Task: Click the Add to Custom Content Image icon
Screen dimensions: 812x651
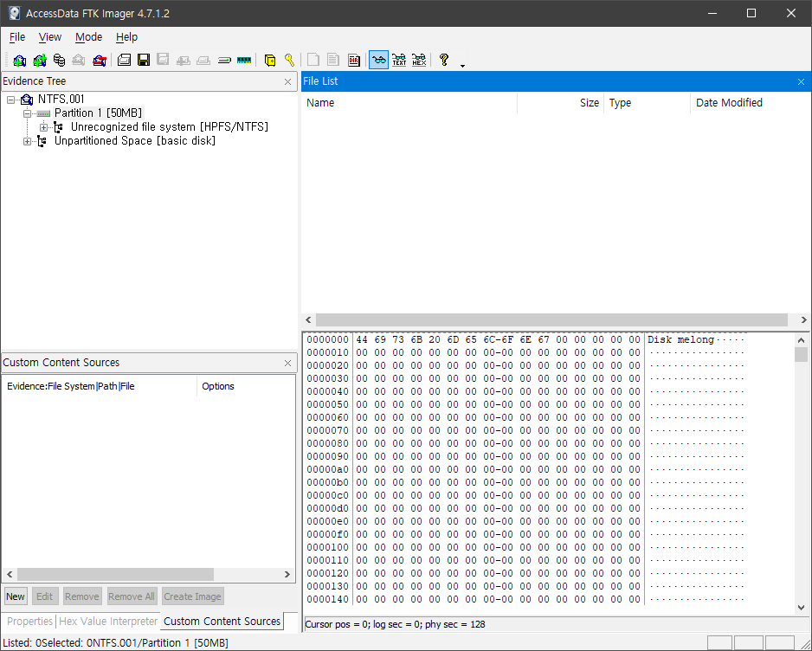Action: point(183,60)
